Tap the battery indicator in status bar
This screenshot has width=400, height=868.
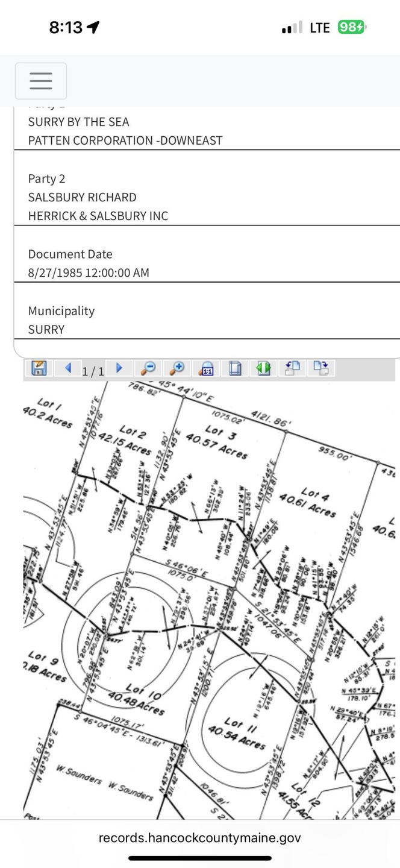tap(352, 27)
